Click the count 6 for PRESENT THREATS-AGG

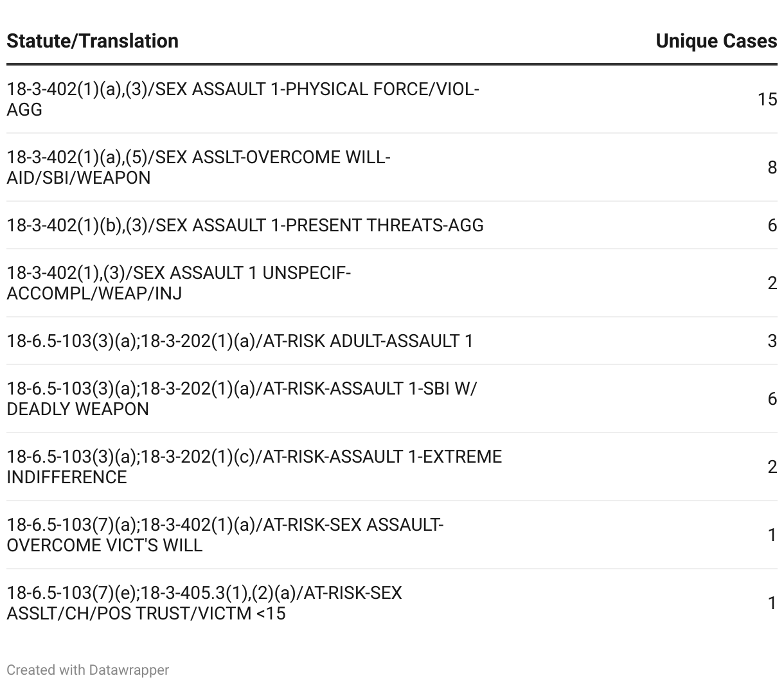click(x=772, y=226)
